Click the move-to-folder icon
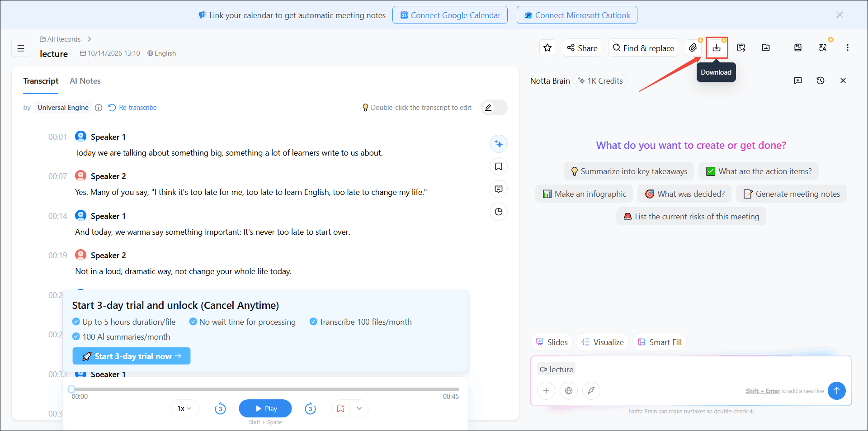This screenshot has height=431, width=868. [766, 47]
